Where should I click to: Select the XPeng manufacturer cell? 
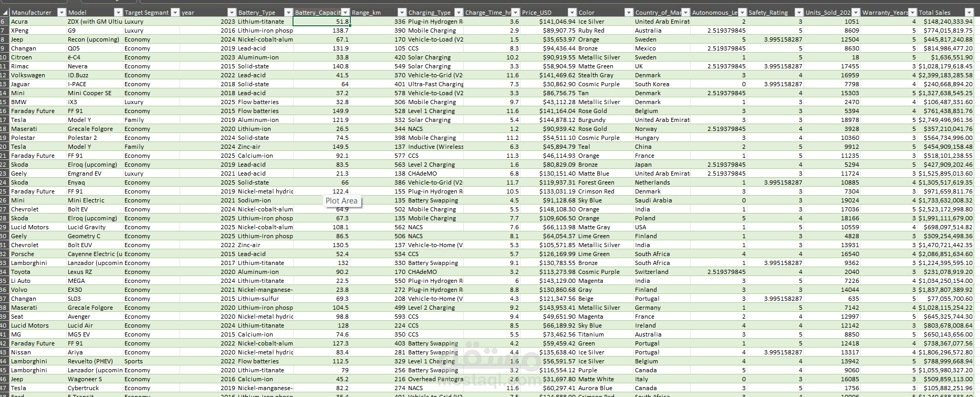point(38,30)
